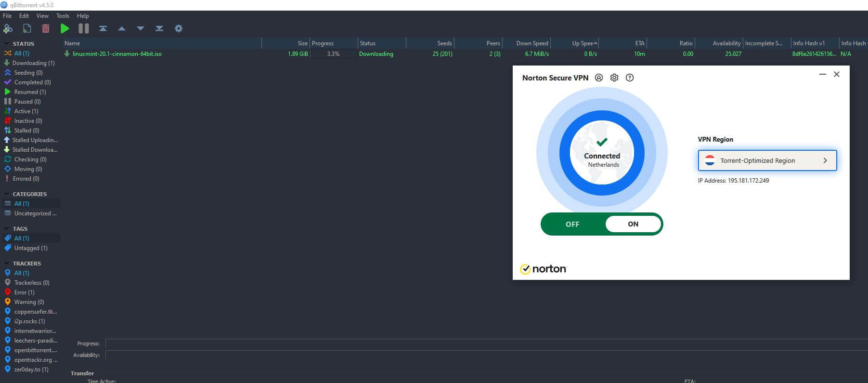The image size is (868, 383).
Task: Click the 3.3% progress bar of the torrent
Action: click(x=334, y=54)
